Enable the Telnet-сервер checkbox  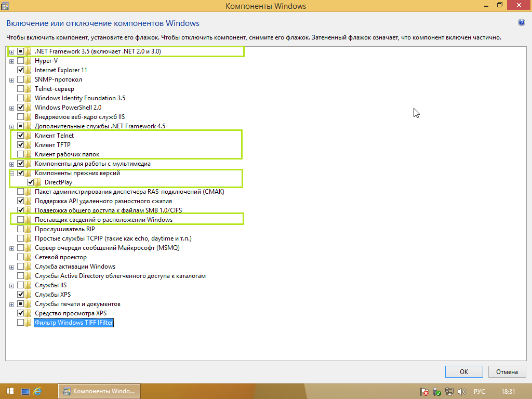click(21, 89)
